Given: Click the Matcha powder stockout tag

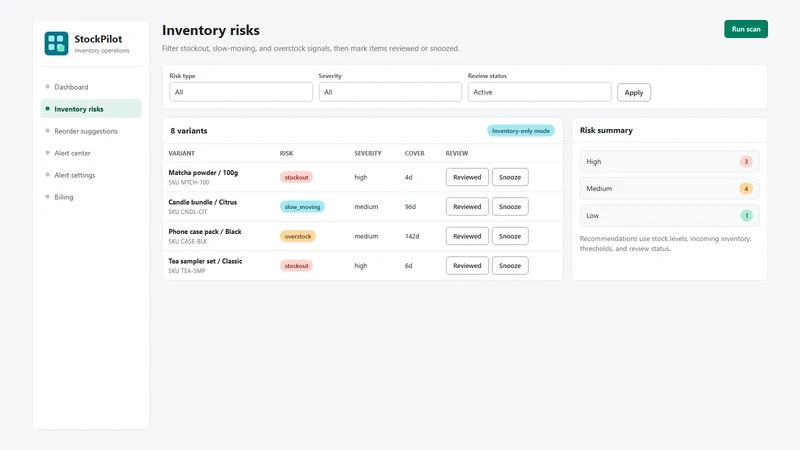Looking at the screenshot, I should tap(296, 177).
